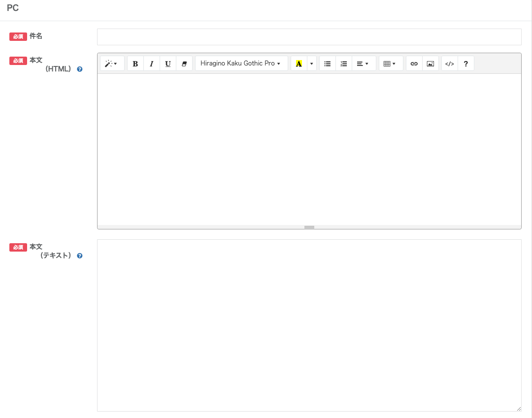This screenshot has width=532, height=418.
Task: Click the help icon next to 本文（HTML）
Action: [80, 69]
